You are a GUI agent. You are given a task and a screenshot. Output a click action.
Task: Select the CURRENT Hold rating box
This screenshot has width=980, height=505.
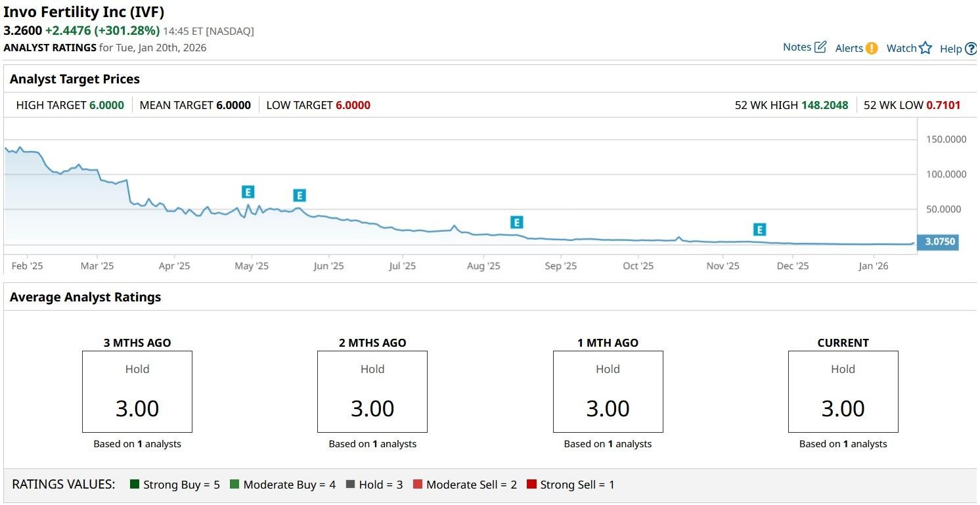(x=843, y=391)
